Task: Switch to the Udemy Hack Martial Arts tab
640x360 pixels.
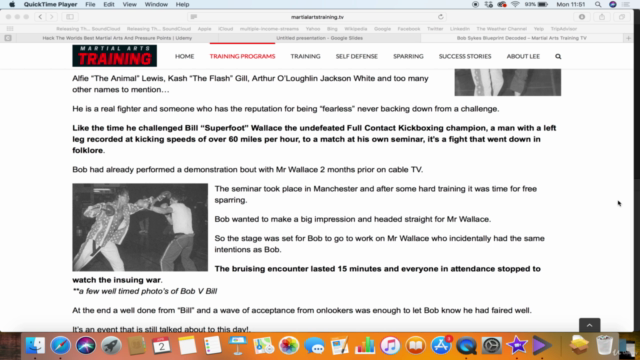Action: [x=117, y=38]
